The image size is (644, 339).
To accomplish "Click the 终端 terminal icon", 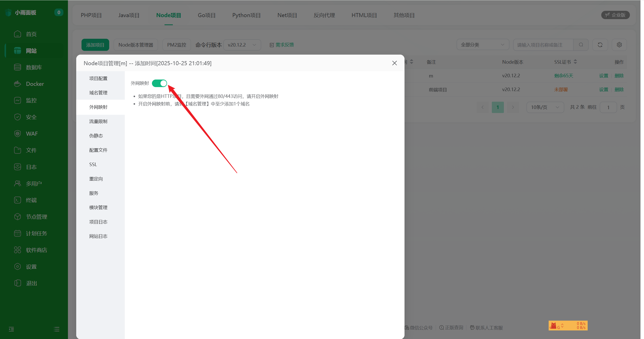I will tap(17, 200).
